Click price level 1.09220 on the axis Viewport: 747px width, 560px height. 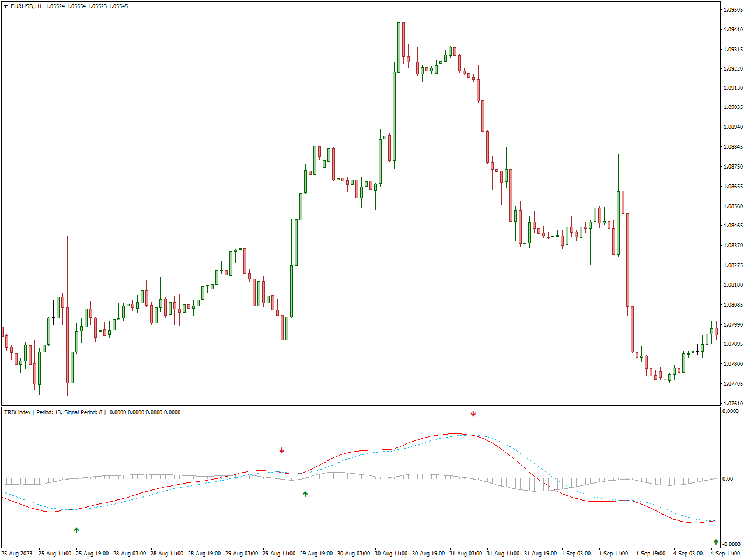pos(733,69)
